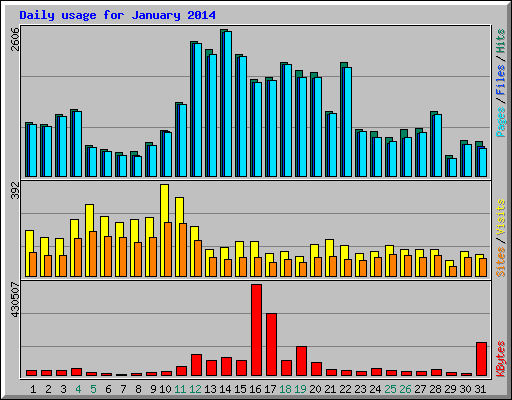Click the 430507 axis maximum label
This screenshot has width=512, height=400.
[x=15, y=300]
